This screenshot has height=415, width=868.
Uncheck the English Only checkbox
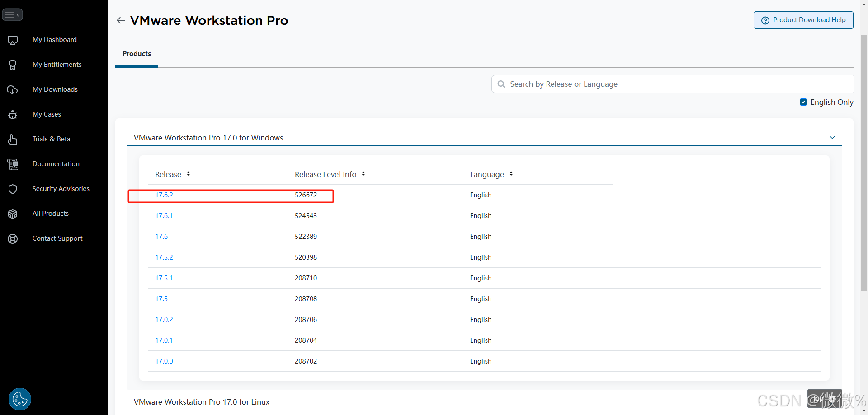tap(803, 102)
